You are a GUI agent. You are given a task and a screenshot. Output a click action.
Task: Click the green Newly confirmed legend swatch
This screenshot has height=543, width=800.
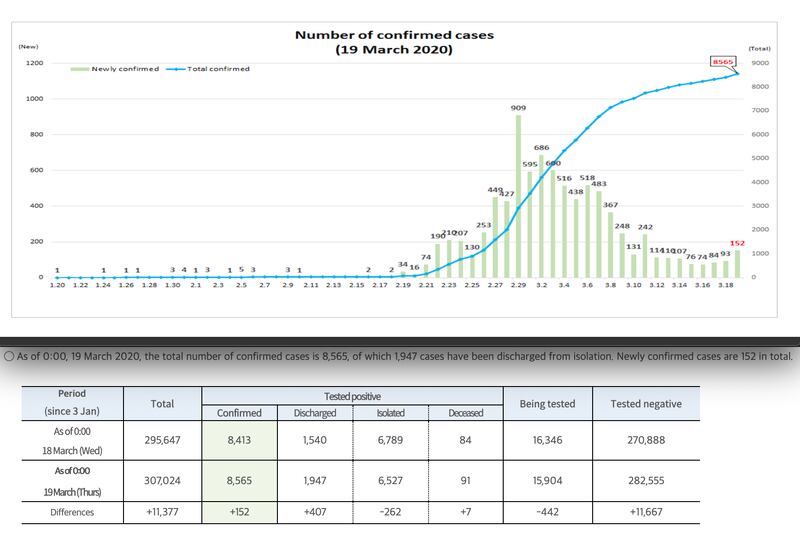[x=79, y=69]
